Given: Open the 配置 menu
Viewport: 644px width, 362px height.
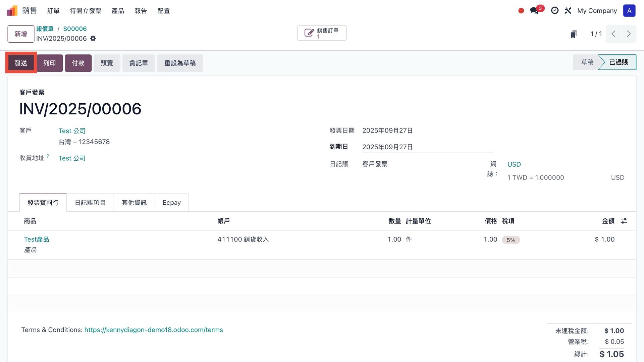Looking at the screenshot, I should click(163, 11).
